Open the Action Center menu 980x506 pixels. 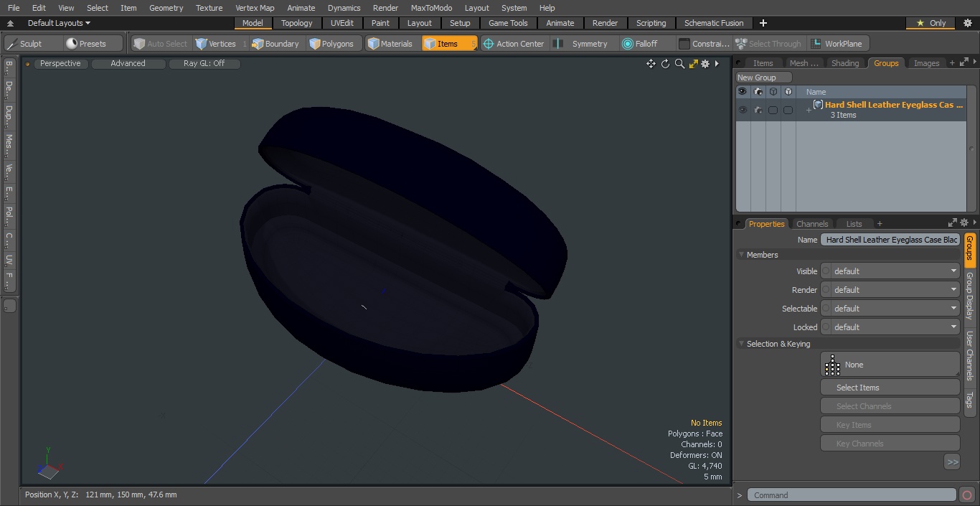pyautogui.click(x=514, y=44)
